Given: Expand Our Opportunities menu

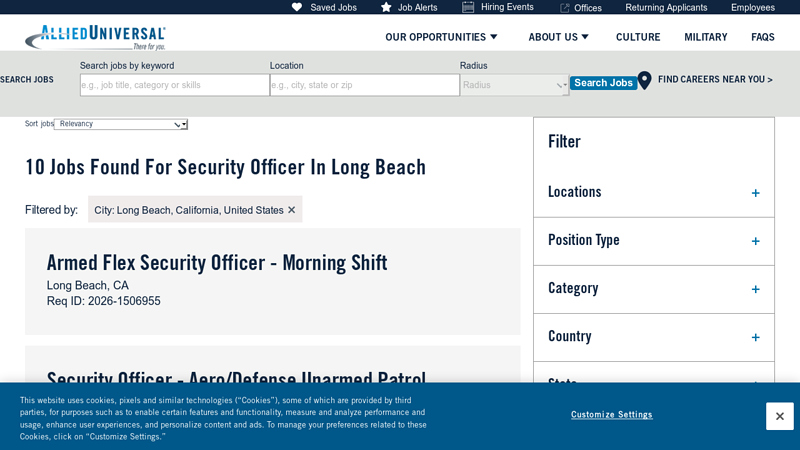Looking at the screenshot, I should (441, 37).
